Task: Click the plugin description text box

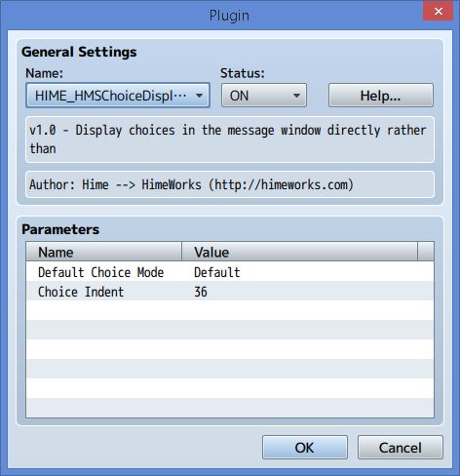Action: pyautogui.click(x=230, y=139)
